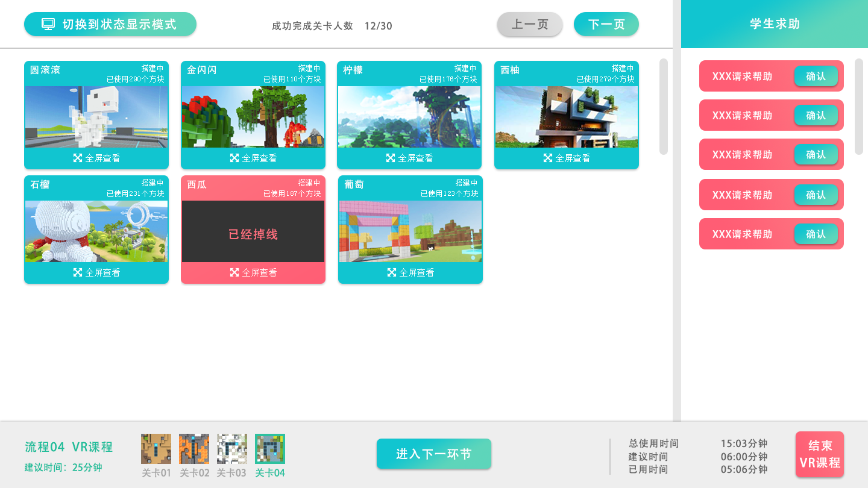Confirm the first student help request
Screen dimensions: 868x488
point(816,77)
